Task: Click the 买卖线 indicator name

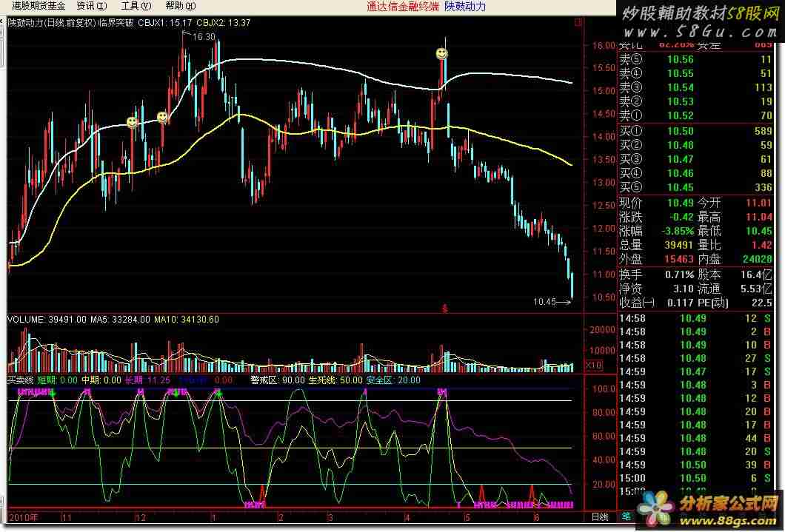Action: click(20, 380)
